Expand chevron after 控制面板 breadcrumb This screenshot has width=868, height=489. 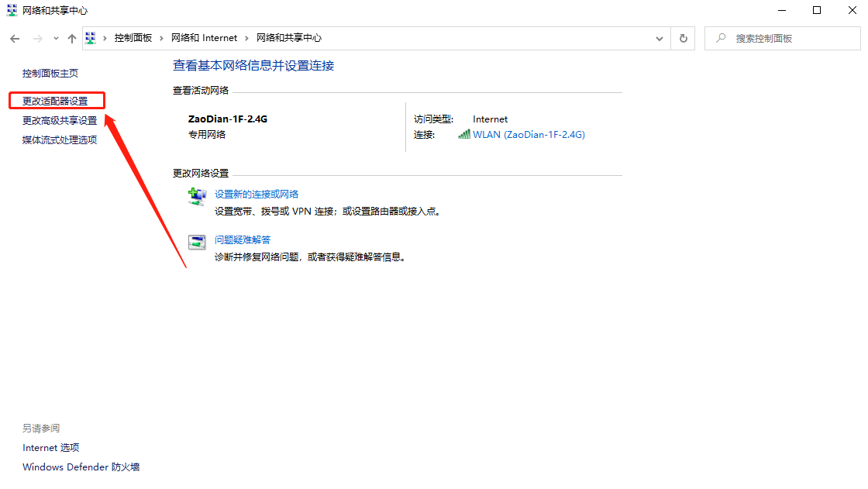click(161, 38)
